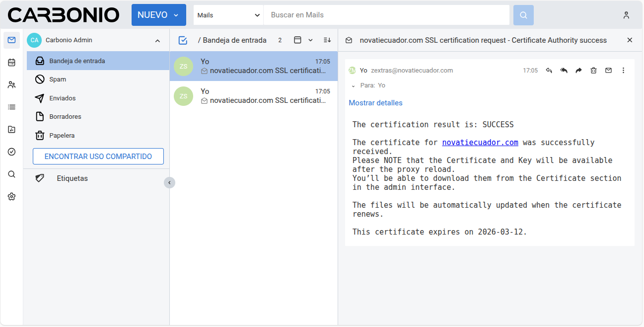This screenshot has width=644, height=327.
Task: Click ENCONTRAR USO COMPARTIDO button
Action: point(98,157)
